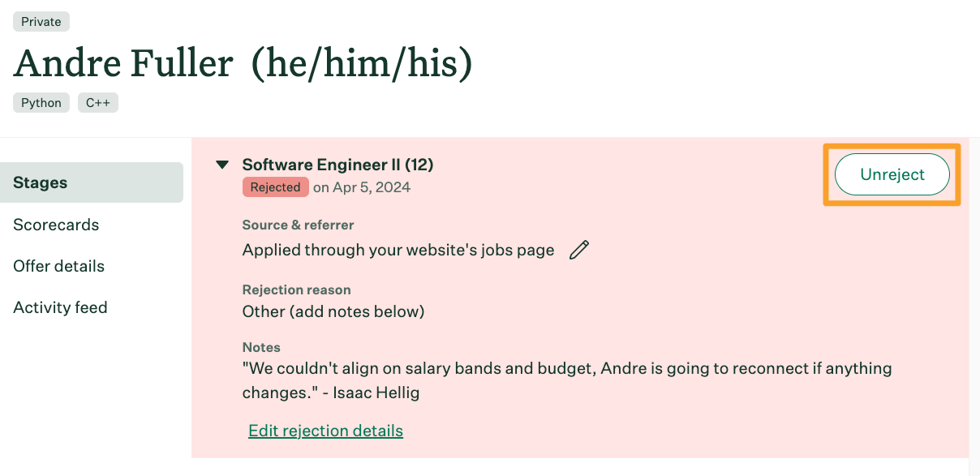980x476 pixels.
Task: Click the Private label badge
Action: [41, 22]
